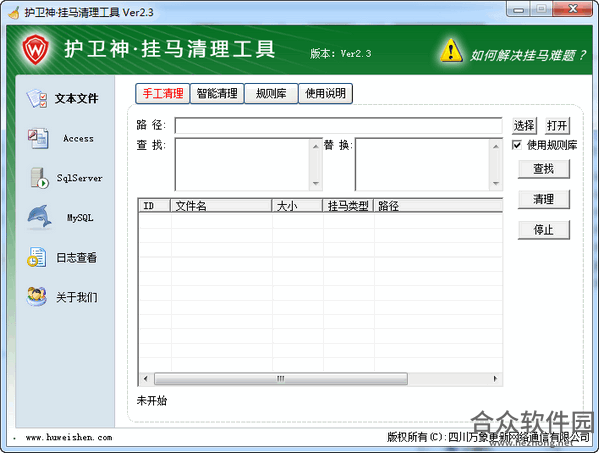Click the 清理 button

544,199
